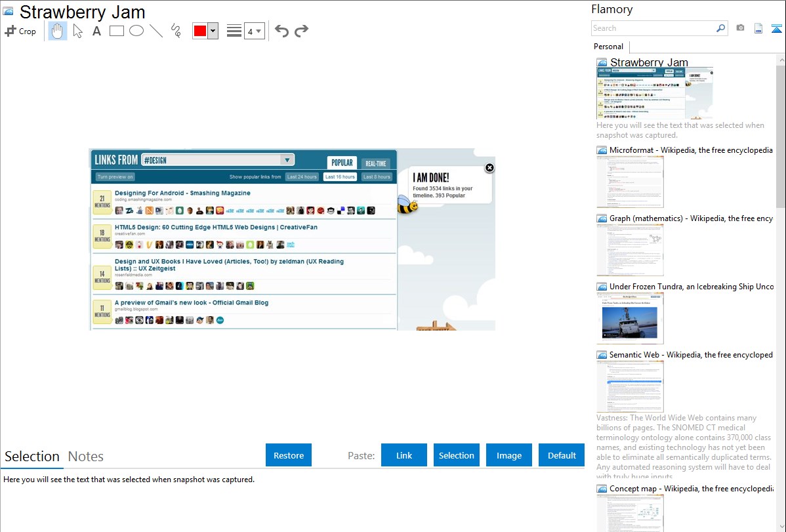
Task: Click the Concept map snapshot title
Action: pyautogui.click(x=691, y=489)
